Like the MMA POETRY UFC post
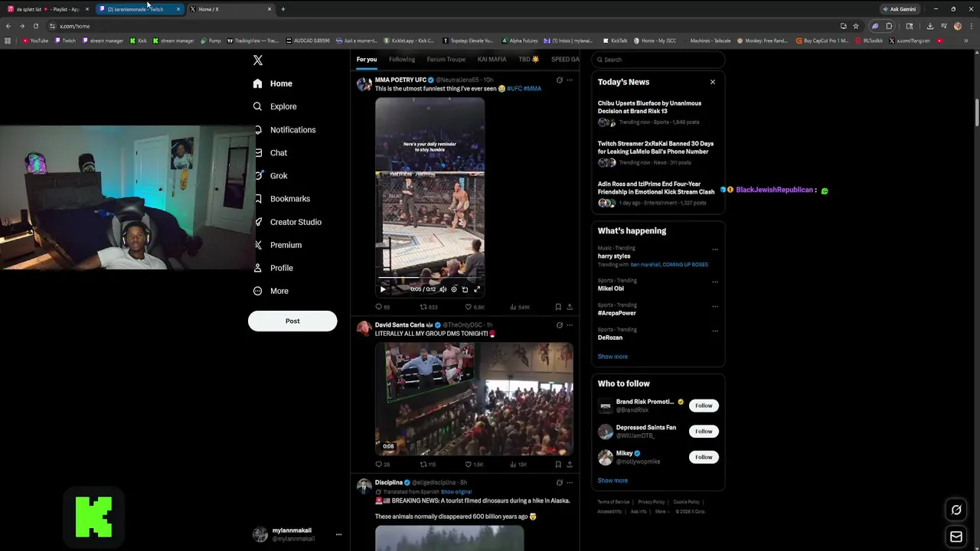Screen dimensions: 980x551 [475, 307]
